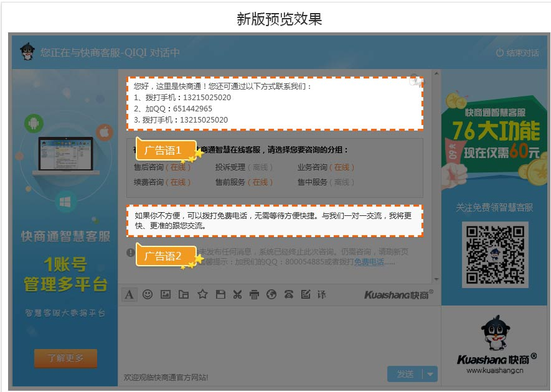551x392 pixels.
Task: Click the 欢迎观临快商通官方网站 status text
Action: [x=166, y=377]
